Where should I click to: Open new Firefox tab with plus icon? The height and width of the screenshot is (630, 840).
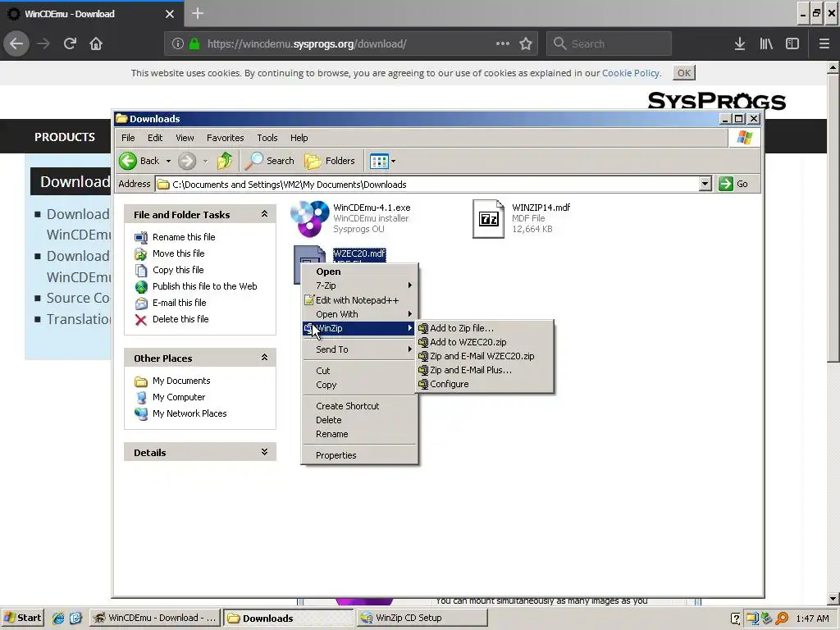(197, 13)
